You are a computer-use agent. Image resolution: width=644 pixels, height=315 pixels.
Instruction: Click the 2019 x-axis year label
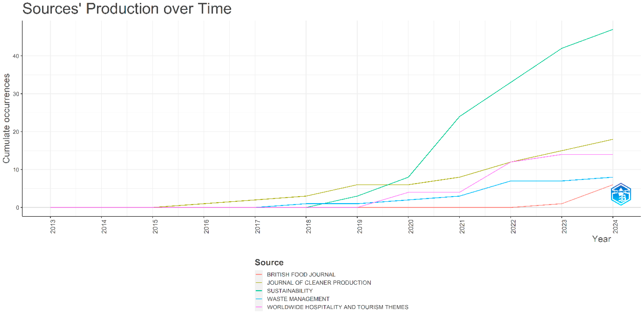point(360,227)
